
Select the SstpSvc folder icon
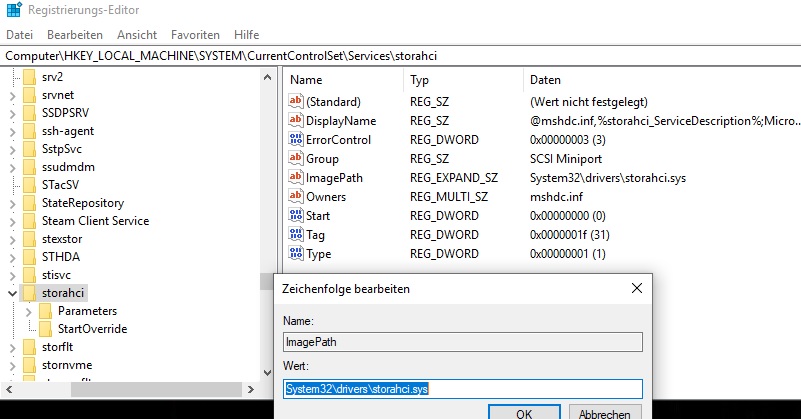coord(30,149)
